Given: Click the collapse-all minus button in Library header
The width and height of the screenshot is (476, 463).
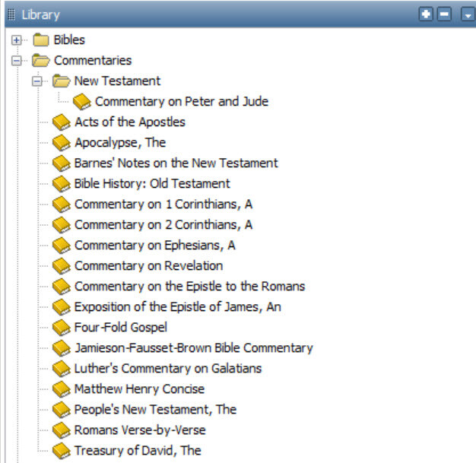Looking at the screenshot, I should tap(444, 14).
